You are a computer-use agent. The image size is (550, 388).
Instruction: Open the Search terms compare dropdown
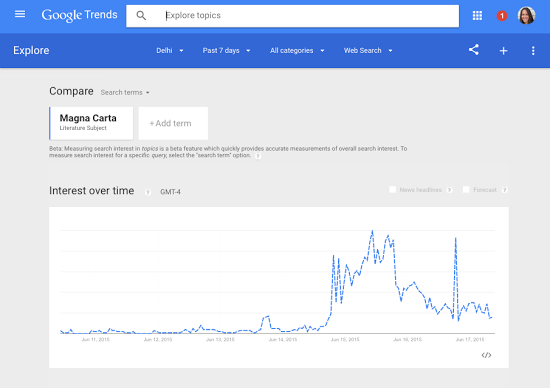pos(125,93)
